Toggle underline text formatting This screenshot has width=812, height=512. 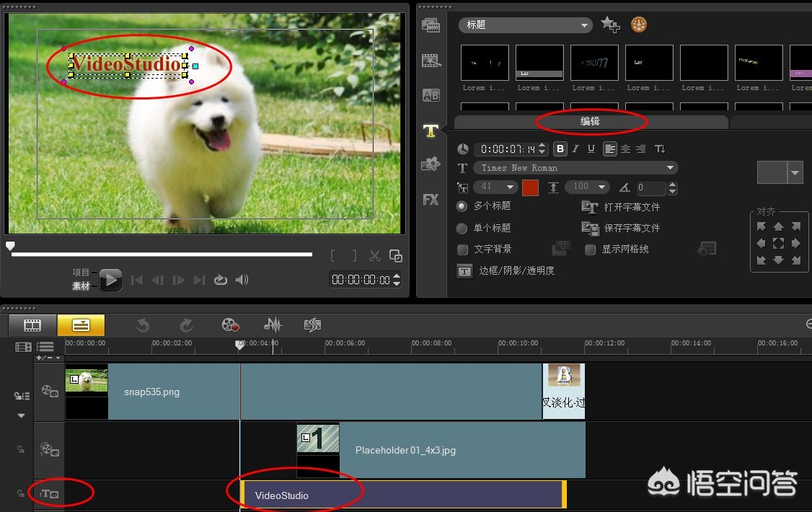[591, 149]
